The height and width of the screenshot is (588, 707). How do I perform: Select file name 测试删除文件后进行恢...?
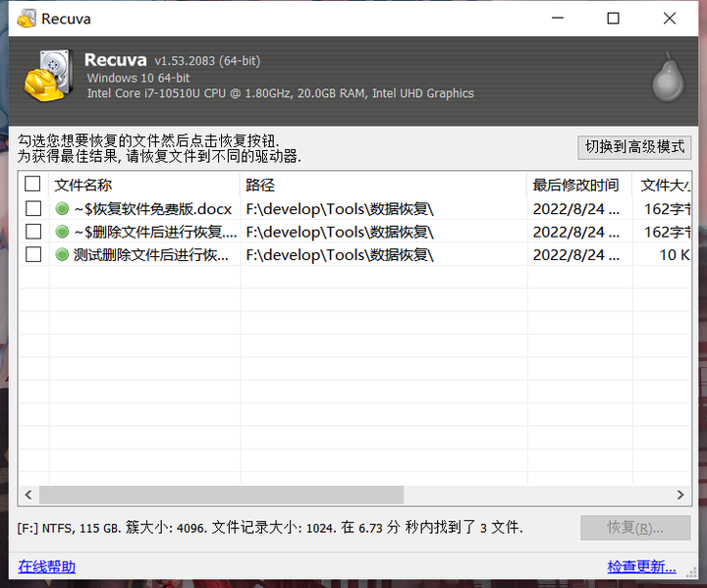(151, 255)
